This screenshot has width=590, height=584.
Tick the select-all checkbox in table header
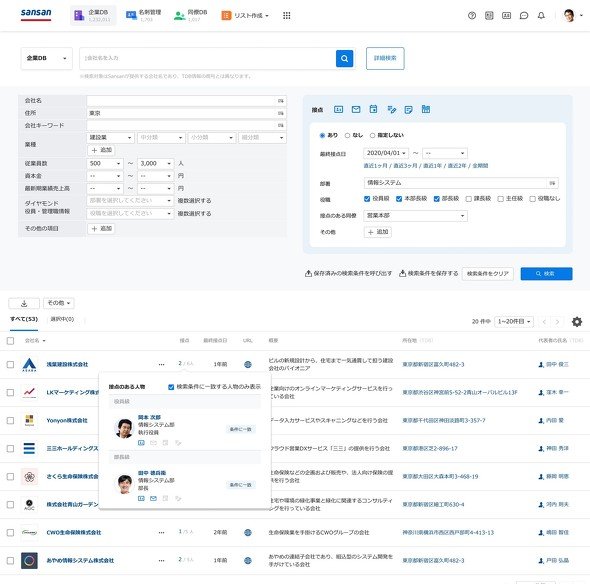(11, 341)
